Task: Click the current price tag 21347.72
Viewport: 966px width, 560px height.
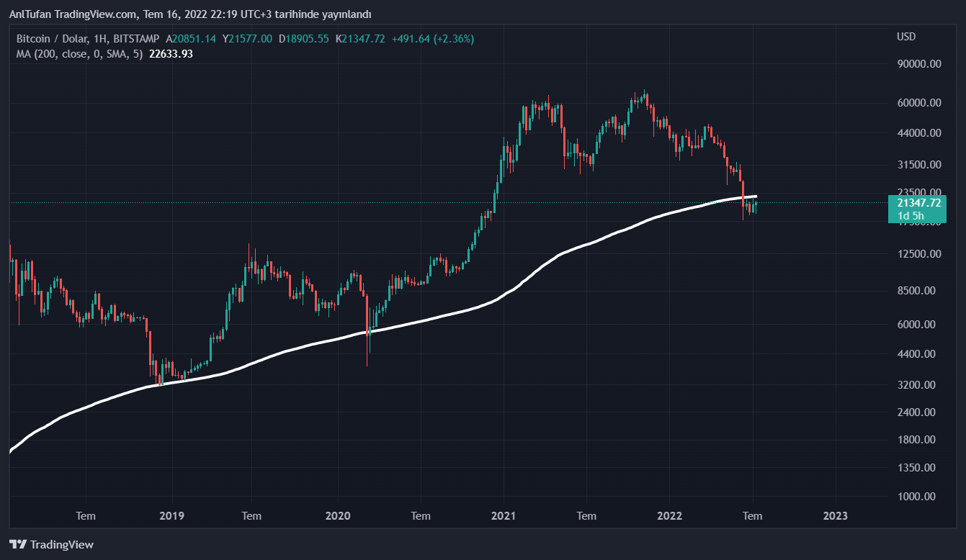Action: (x=918, y=203)
